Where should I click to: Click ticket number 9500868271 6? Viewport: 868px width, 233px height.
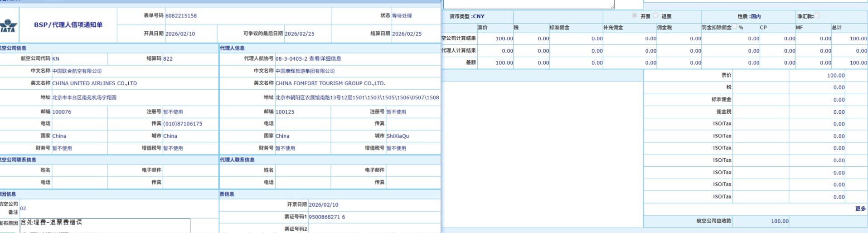click(327, 217)
